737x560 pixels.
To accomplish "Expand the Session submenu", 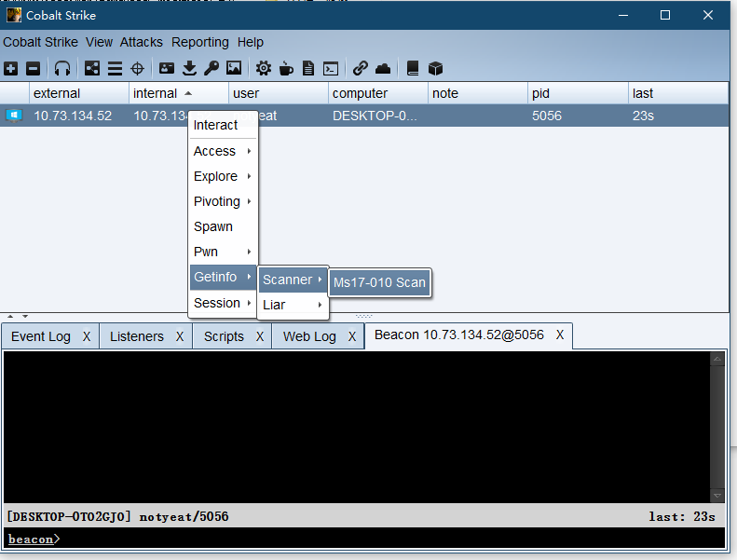I will point(223,303).
